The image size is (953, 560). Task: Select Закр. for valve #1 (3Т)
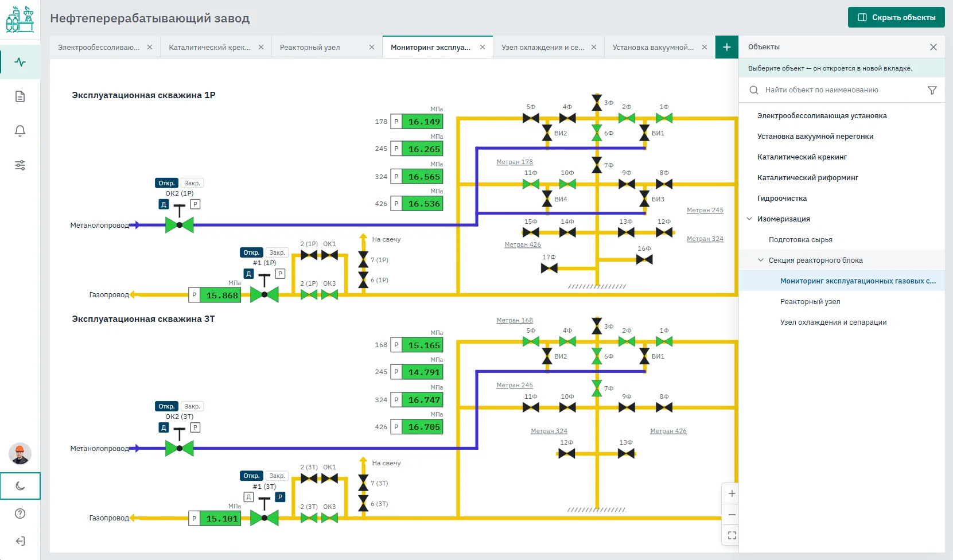[277, 476]
